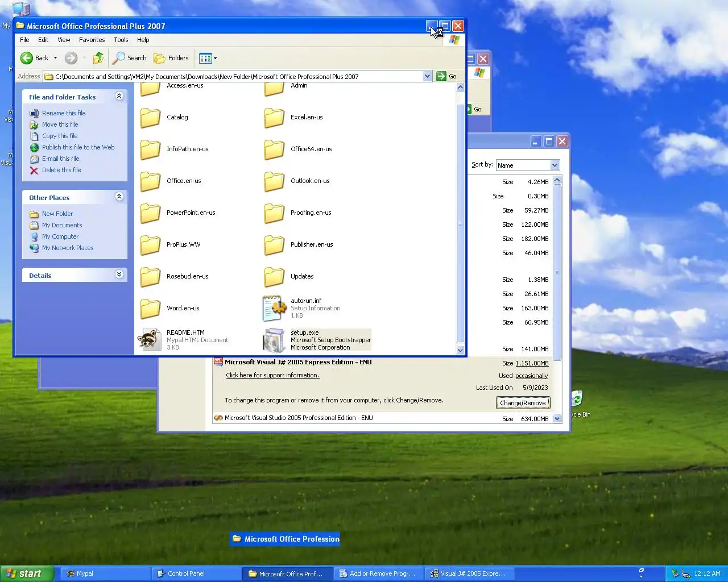Click scroll down arrow in folder window
Viewport: 728px width, 582px height.
pos(460,350)
